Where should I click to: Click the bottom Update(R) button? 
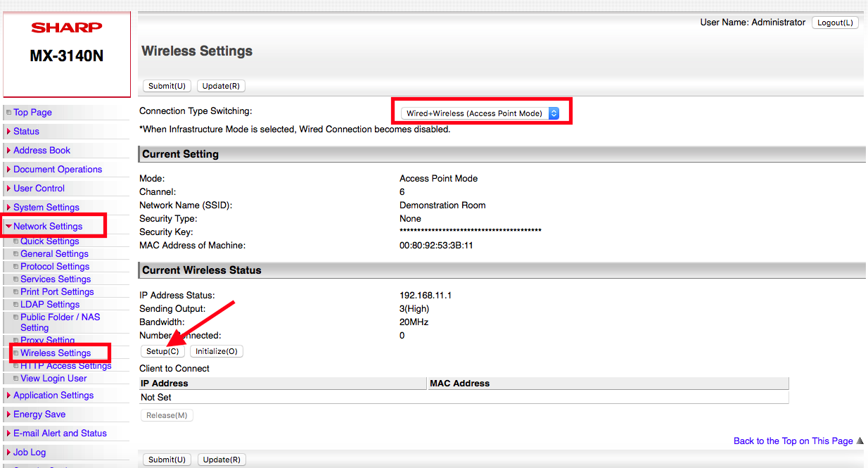[x=222, y=460]
